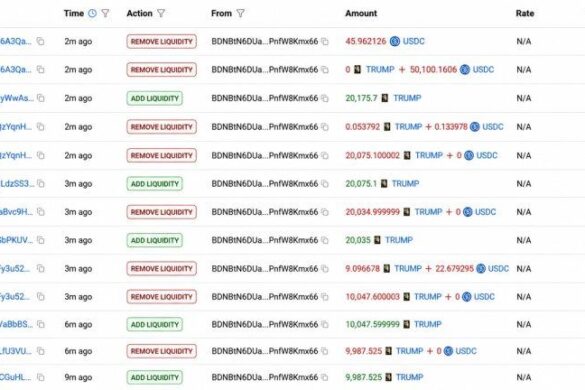Screen dimensions: 585x390
Task: Open the Time column filter
Action: point(106,13)
